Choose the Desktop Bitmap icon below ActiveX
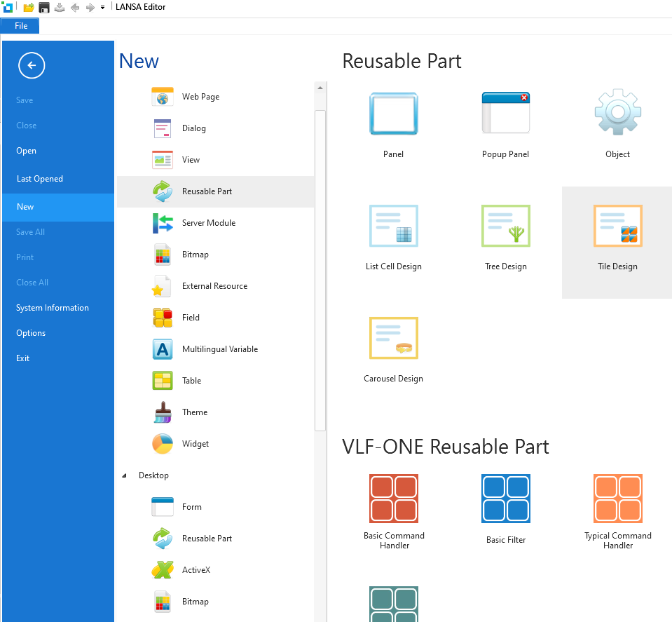This screenshot has width=672, height=622. click(x=163, y=602)
